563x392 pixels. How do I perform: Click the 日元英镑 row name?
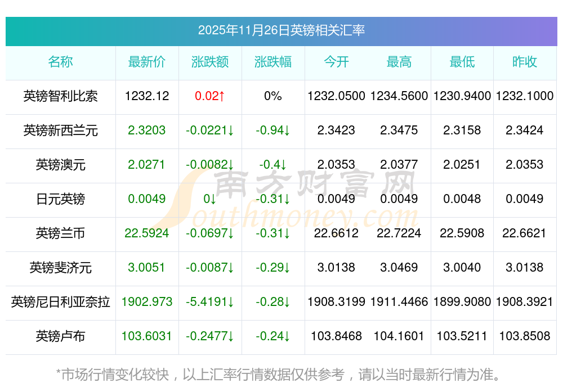60,199
